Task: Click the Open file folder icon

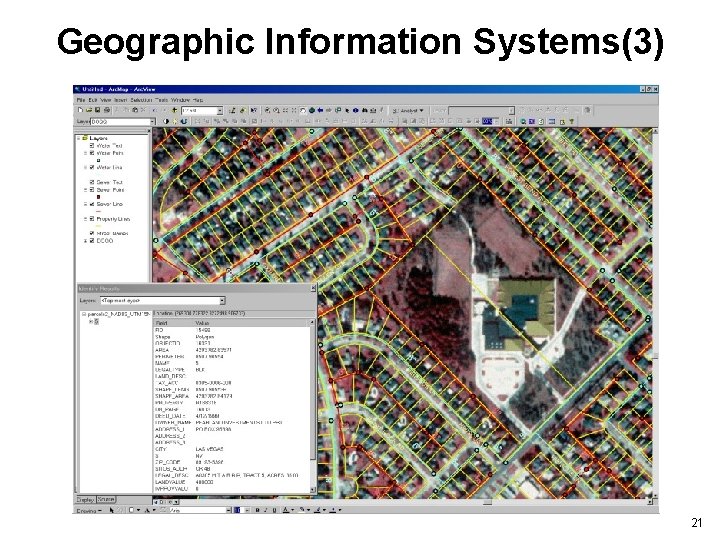Action: tap(89, 110)
